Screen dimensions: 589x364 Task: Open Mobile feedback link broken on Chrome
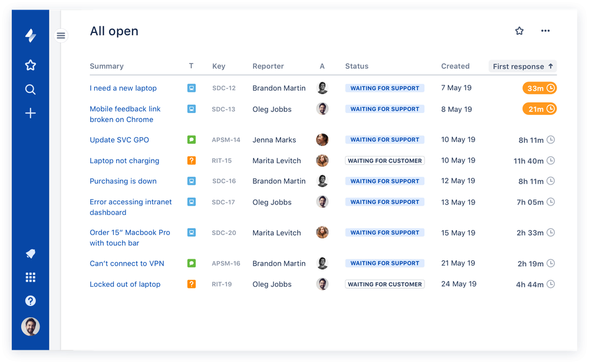tap(125, 114)
